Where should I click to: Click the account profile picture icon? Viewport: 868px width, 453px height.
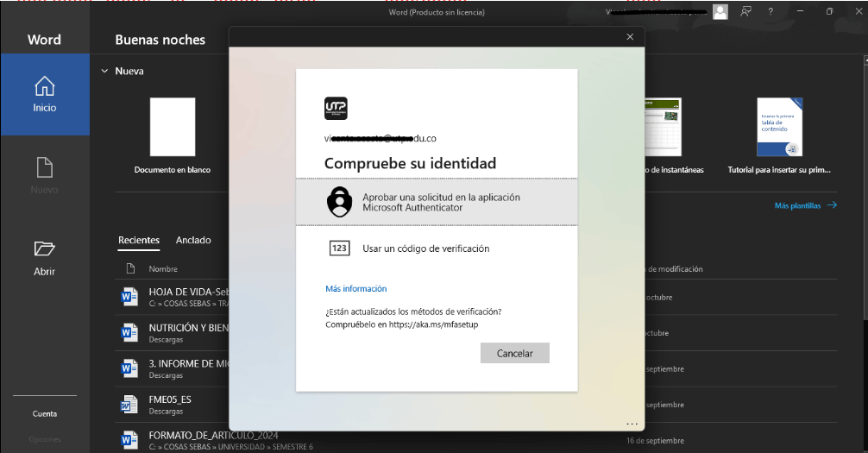tap(720, 11)
